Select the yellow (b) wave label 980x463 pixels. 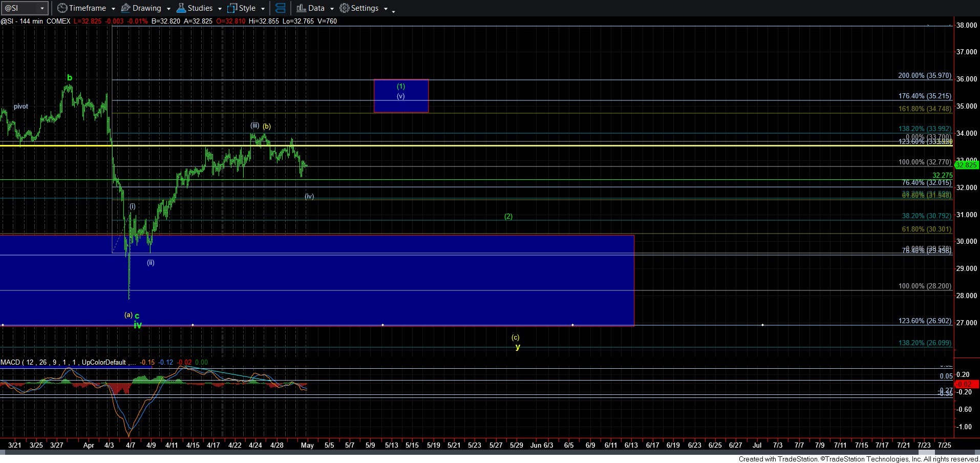(x=267, y=126)
